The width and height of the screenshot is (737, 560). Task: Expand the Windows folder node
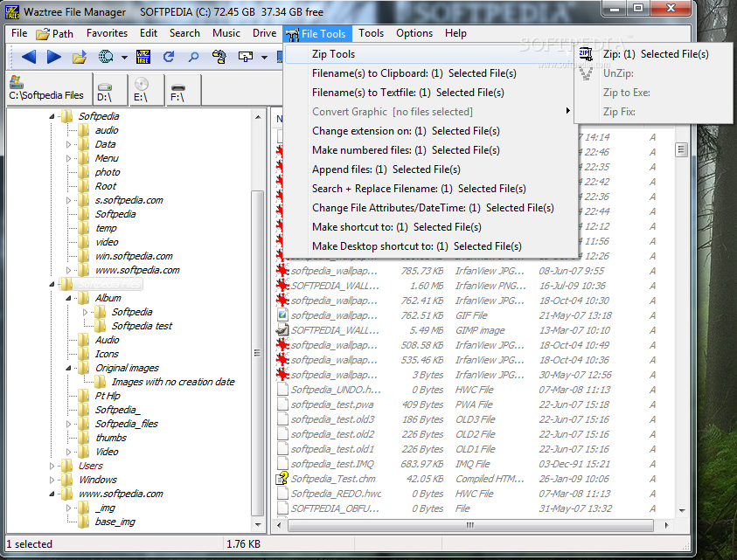pyautogui.click(x=52, y=480)
